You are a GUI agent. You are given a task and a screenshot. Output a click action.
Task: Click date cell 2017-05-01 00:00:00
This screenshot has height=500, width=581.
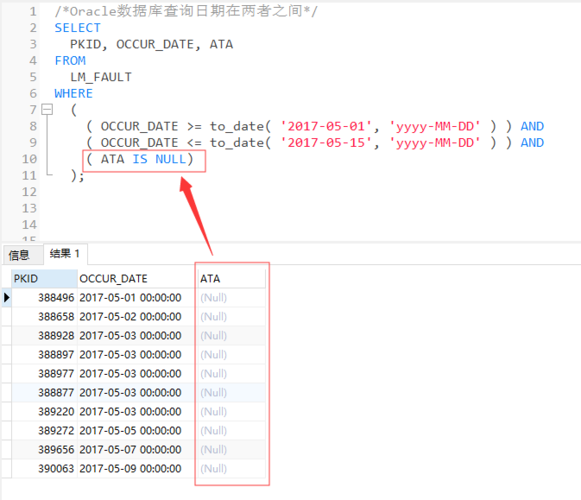click(136, 298)
